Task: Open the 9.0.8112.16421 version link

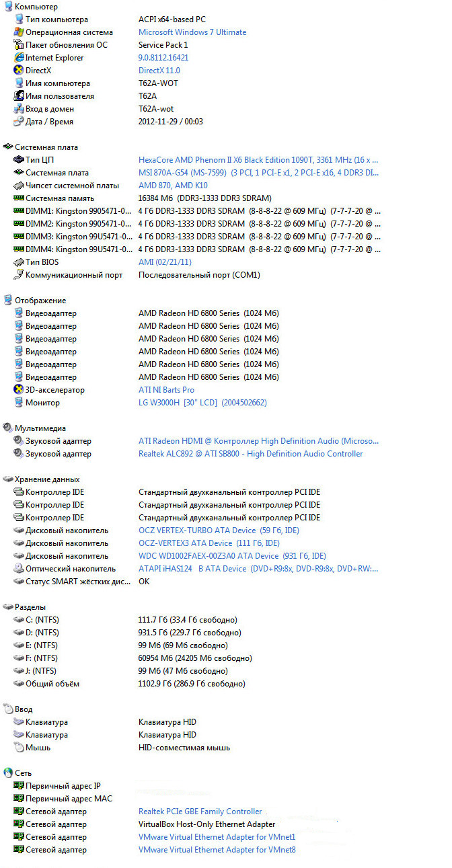Action: coord(163,58)
